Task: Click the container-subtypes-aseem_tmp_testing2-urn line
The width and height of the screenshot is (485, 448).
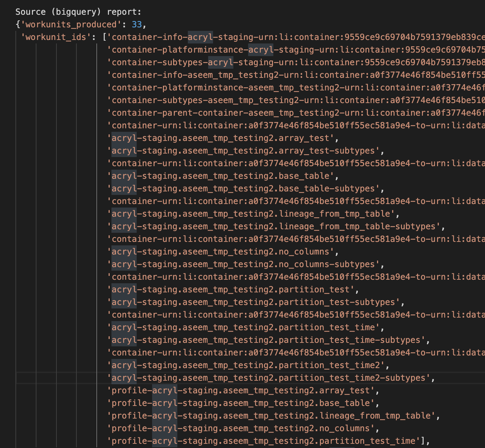Action: coord(296,100)
